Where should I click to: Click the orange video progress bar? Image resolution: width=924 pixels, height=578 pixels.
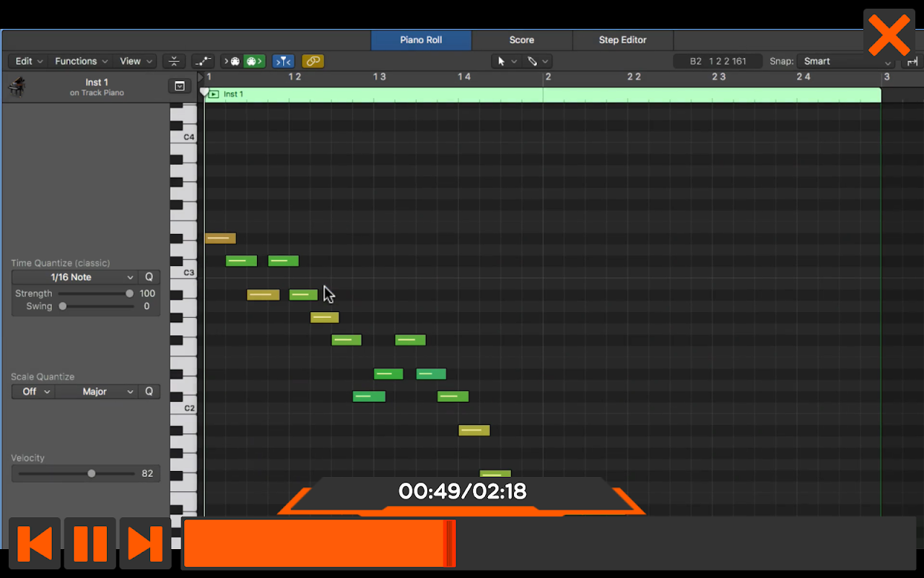click(x=320, y=543)
